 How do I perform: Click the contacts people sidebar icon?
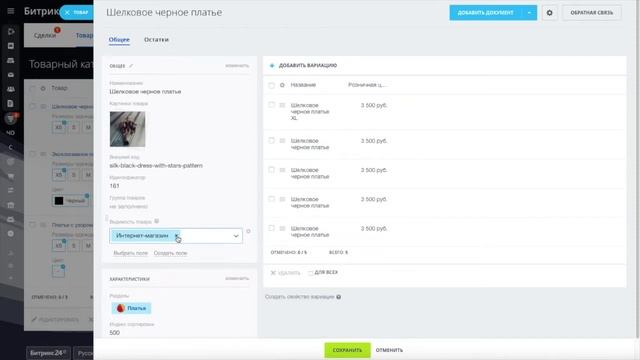11,89
